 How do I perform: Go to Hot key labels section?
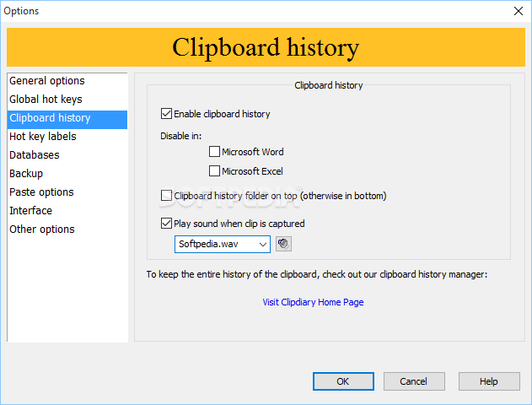tap(67, 137)
